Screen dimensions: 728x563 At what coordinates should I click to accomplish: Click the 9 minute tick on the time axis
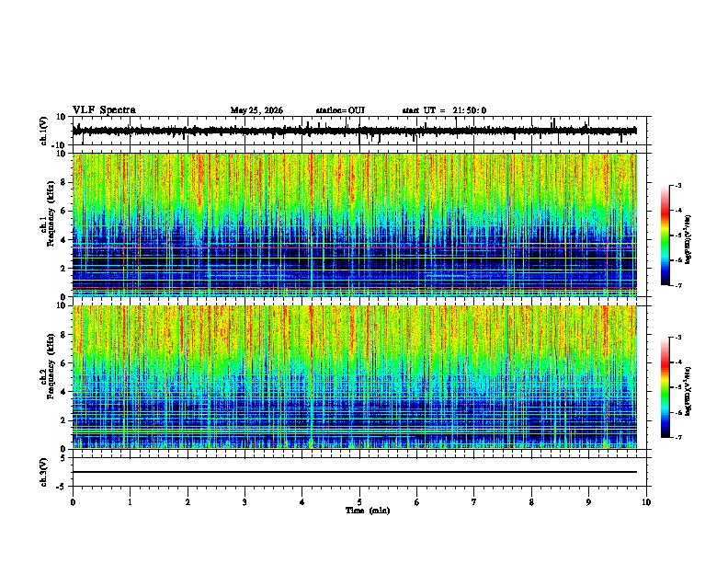tap(588, 502)
